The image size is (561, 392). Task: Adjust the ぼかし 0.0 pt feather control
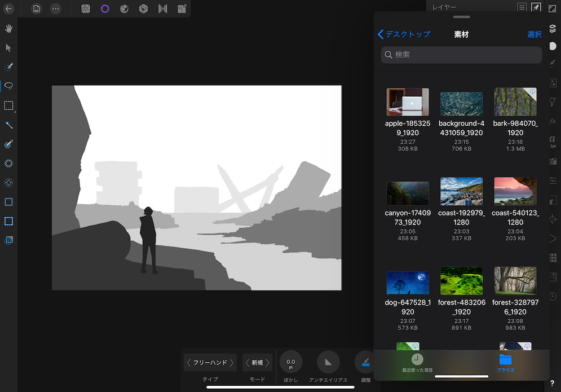point(291,362)
